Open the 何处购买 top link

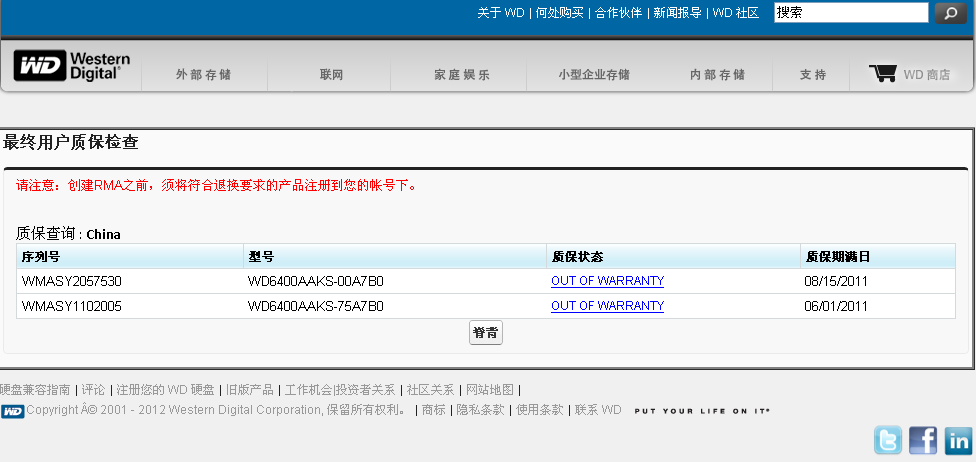tap(559, 13)
